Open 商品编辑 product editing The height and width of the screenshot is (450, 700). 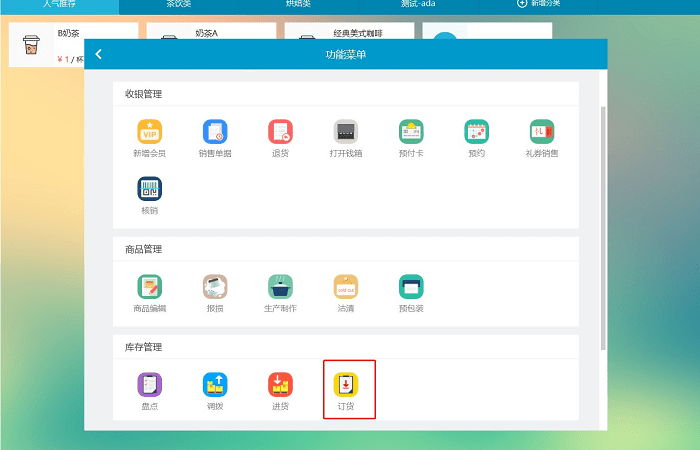pos(149,286)
